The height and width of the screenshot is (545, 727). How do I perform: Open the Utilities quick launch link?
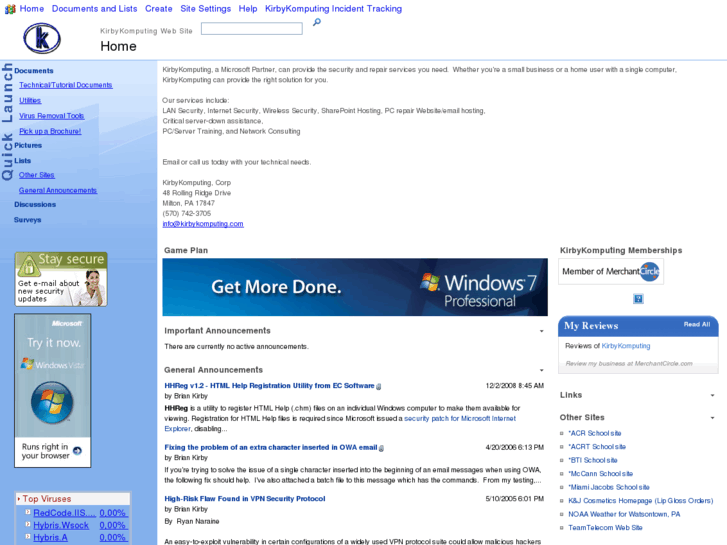[30, 100]
